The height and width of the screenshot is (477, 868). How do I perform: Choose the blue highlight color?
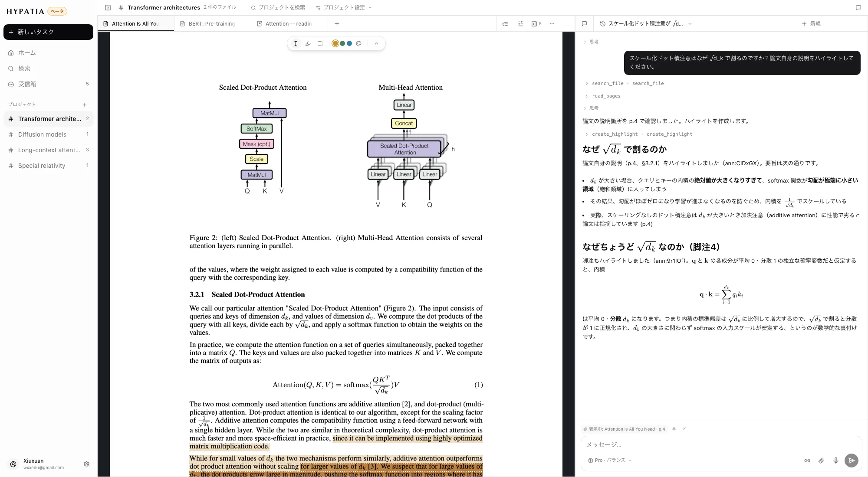pos(349,43)
